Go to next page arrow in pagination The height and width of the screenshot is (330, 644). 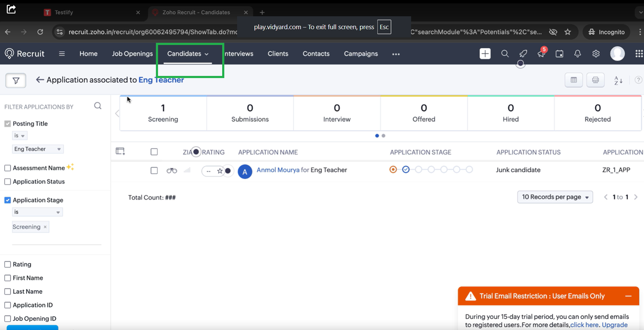(x=636, y=197)
